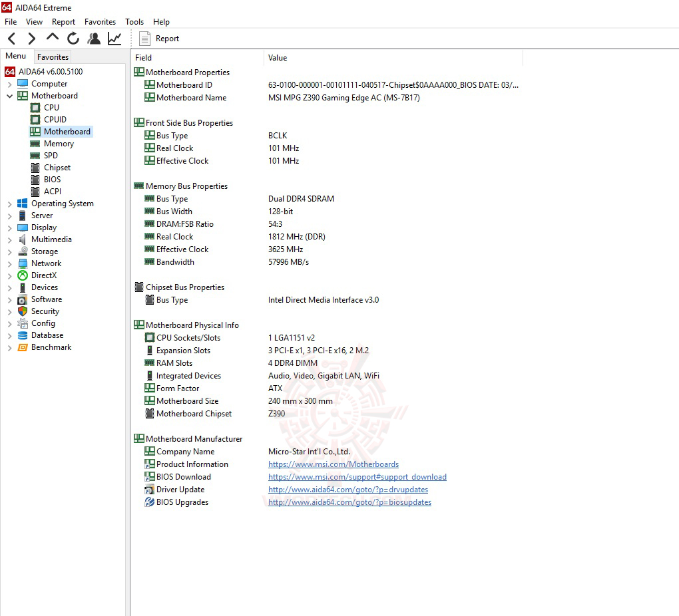Refresh the page with the circular arrow icon
This screenshot has height=616, width=679.
(73, 39)
